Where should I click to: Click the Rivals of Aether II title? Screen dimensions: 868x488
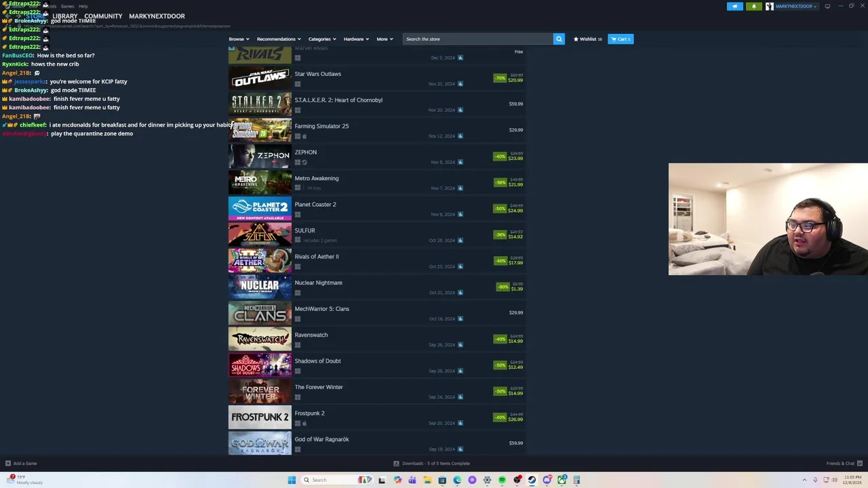(317, 257)
